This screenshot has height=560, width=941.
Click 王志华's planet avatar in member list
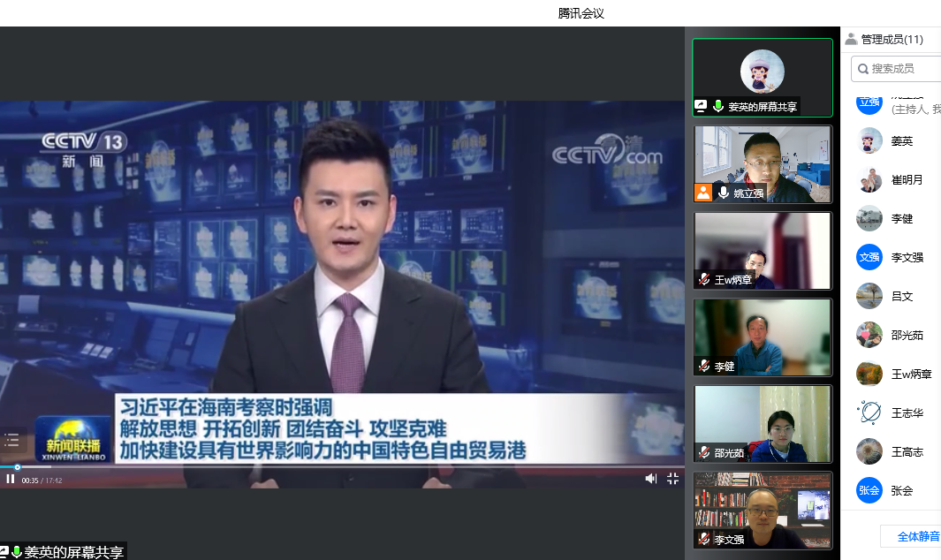[869, 412]
